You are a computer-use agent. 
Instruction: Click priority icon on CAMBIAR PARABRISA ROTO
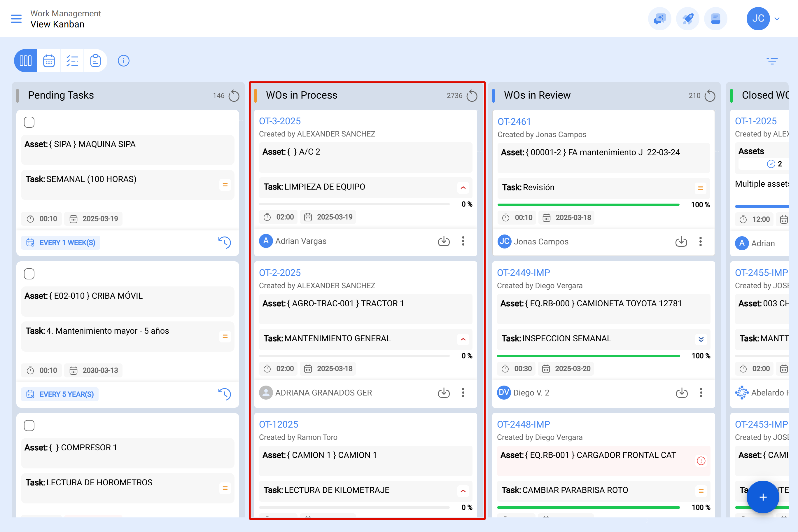pos(701,491)
